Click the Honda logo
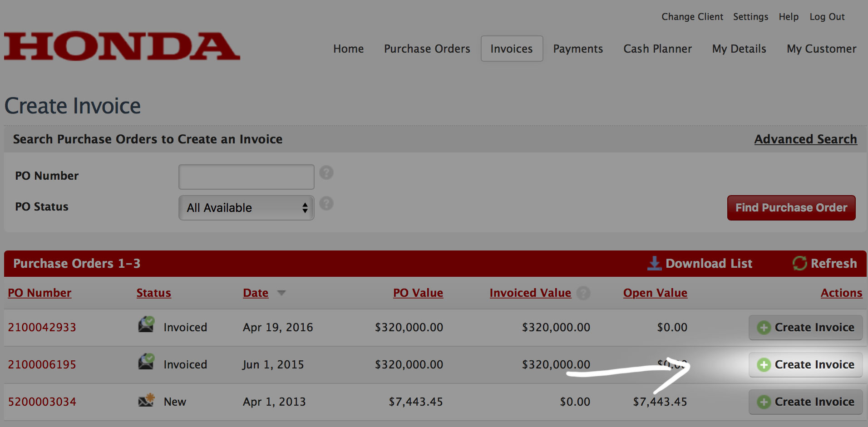 click(x=122, y=46)
